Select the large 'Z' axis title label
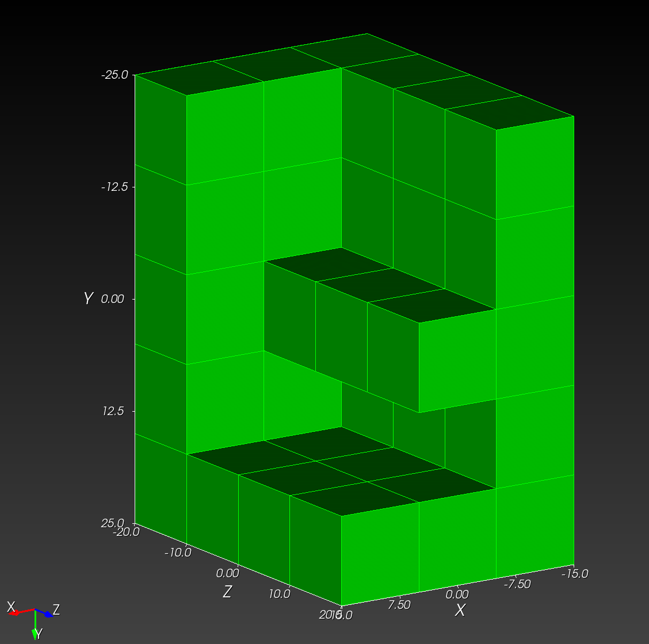This screenshot has height=644, width=649. [x=227, y=592]
